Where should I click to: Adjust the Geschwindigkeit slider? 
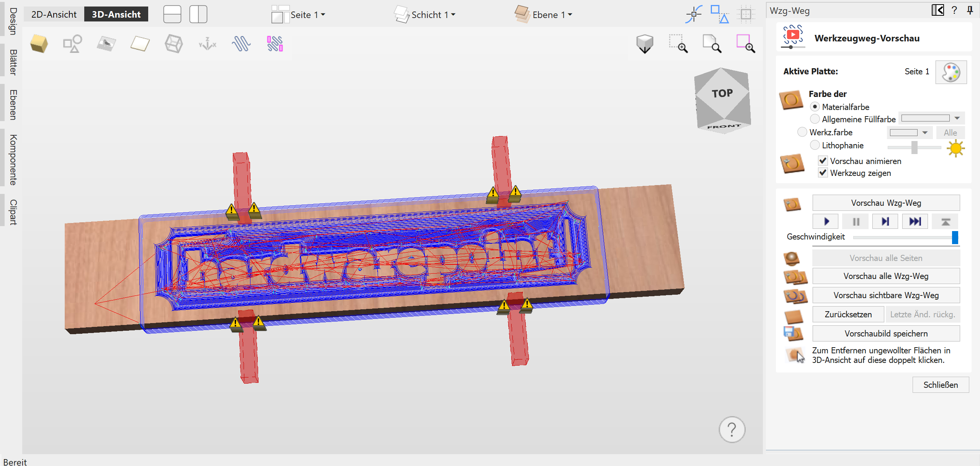click(955, 237)
